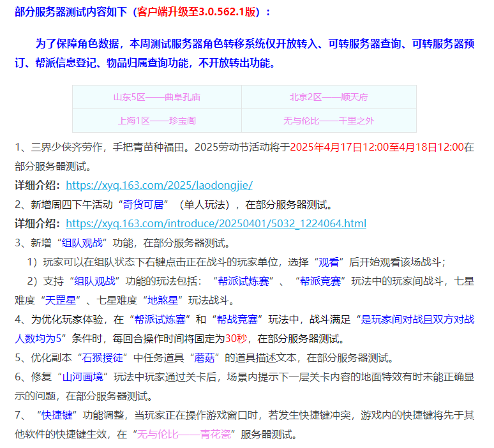Viewport: 494px width, 448px height.
Task: Click the server cell 无与伦比——千里之外
Action: [x=329, y=121]
